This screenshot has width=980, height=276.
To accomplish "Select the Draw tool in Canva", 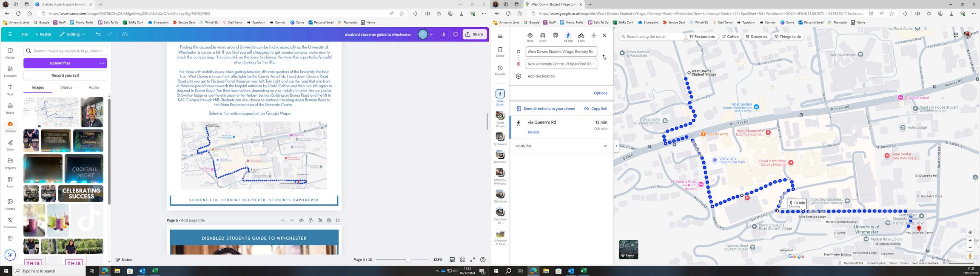I will (x=10, y=145).
